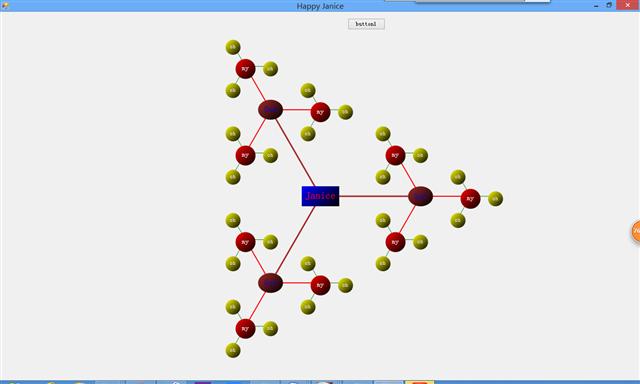Click red "my" node above the right oval

coord(396,155)
